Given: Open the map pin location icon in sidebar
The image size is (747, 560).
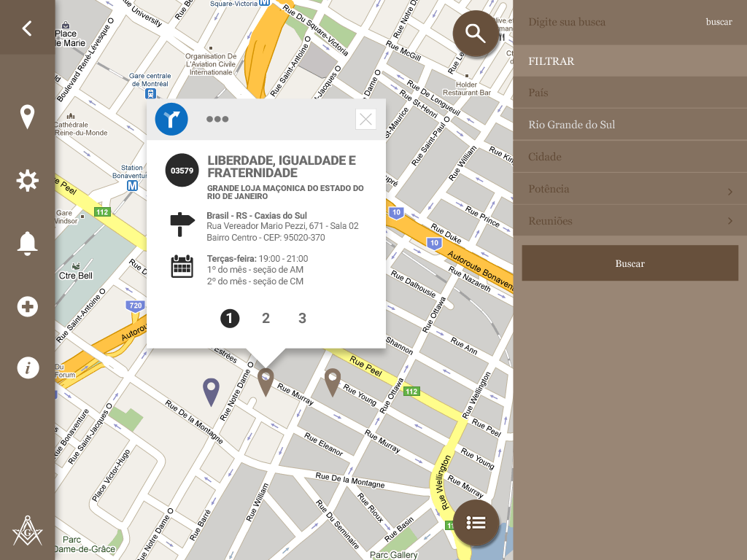Looking at the screenshot, I should click(x=27, y=116).
